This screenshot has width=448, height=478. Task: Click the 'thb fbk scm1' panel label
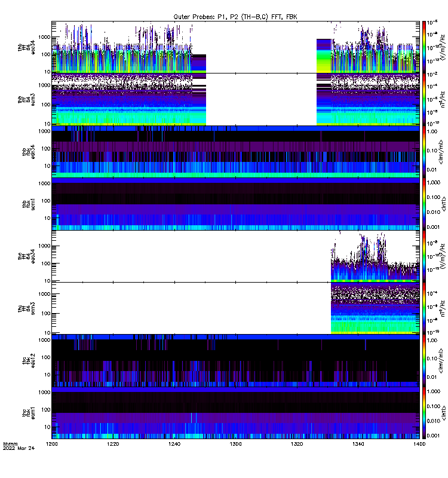point(28,204)
